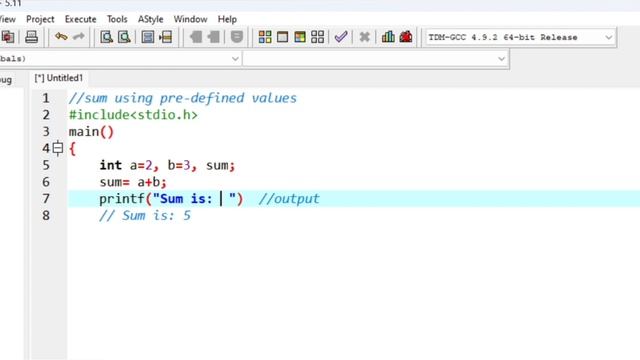Click the colorful Compile and Run icon
The width and height of the screenshot is (640, 360).
pyautogui.click(x=300, y=37)
